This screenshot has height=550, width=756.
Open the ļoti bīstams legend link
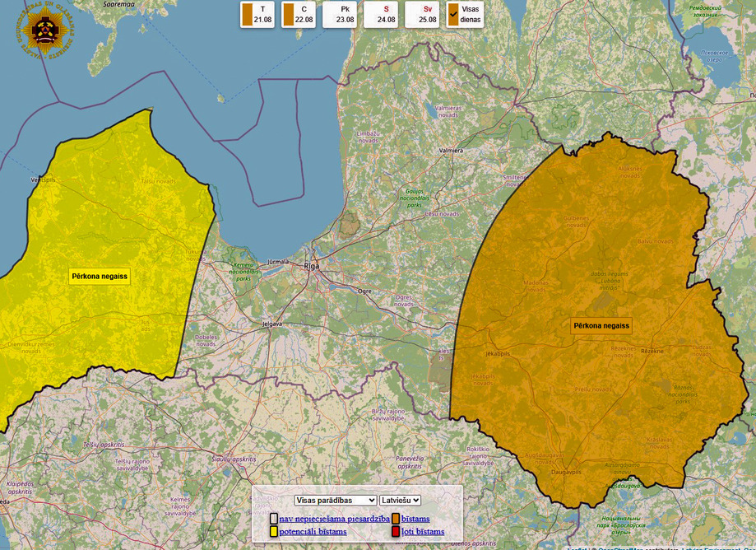pyautogui.click(x=422, y=532)
